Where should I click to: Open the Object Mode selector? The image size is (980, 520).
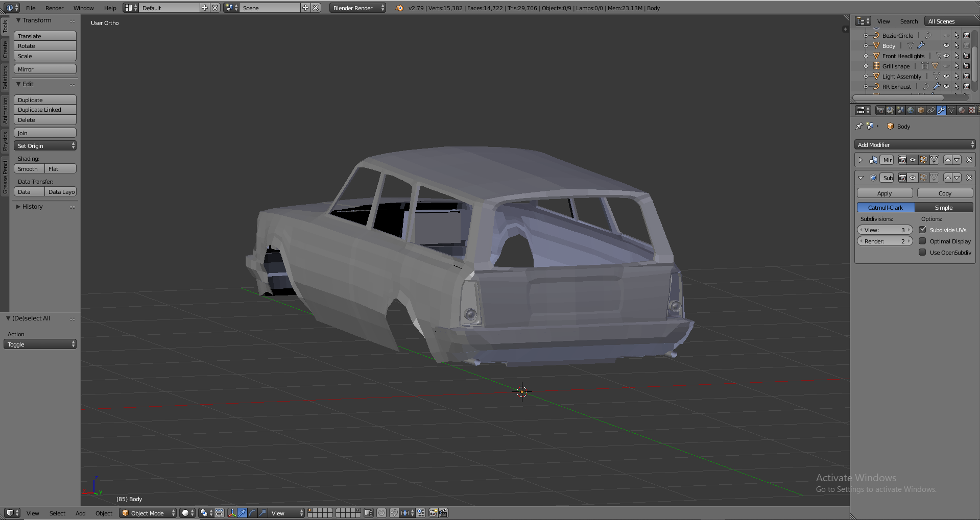(148, 513)
